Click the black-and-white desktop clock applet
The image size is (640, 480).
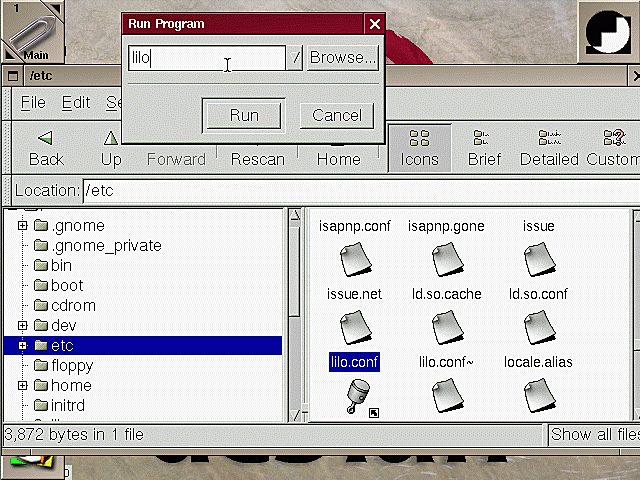[x=608, y=32]
